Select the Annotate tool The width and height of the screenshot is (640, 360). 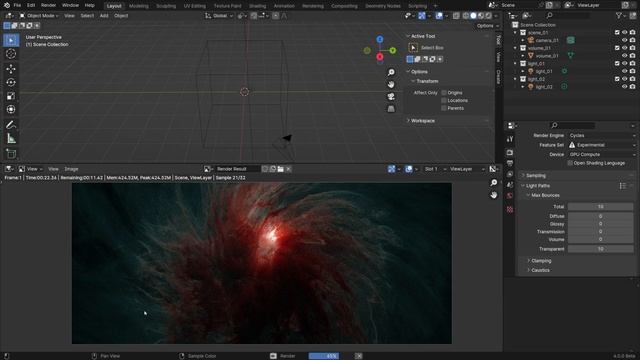(11, 125)
